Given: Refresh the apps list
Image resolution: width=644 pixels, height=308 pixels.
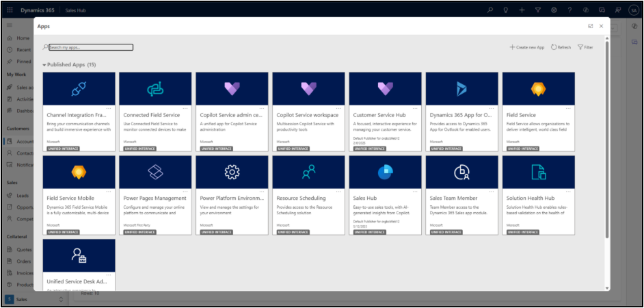Looking at the screenshot, I should click(x=561, y=47).
